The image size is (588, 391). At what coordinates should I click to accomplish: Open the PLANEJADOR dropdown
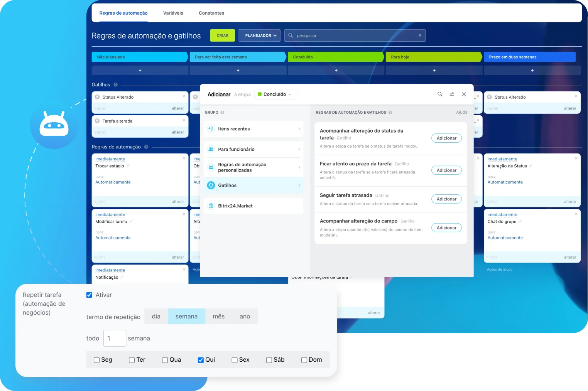point(259,35)
